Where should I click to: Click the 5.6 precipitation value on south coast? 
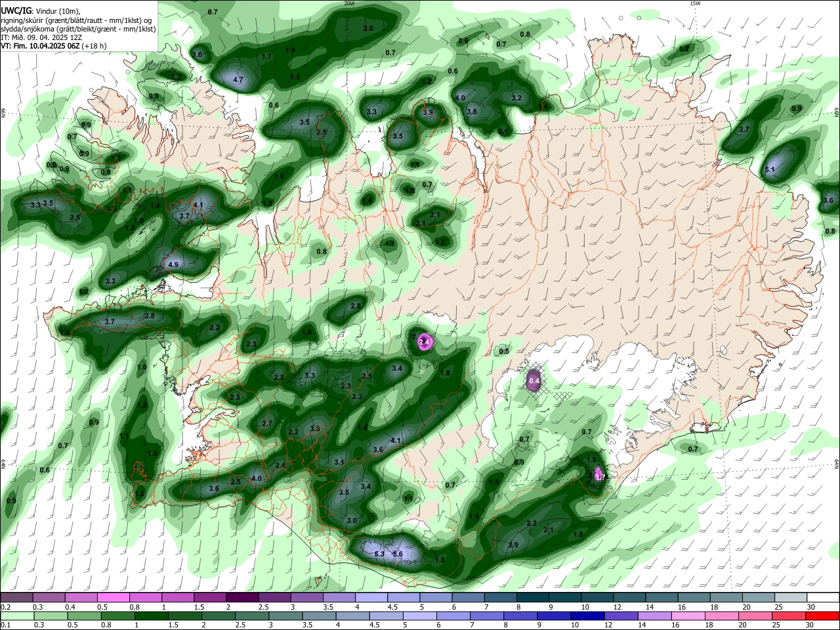point(397,555)
